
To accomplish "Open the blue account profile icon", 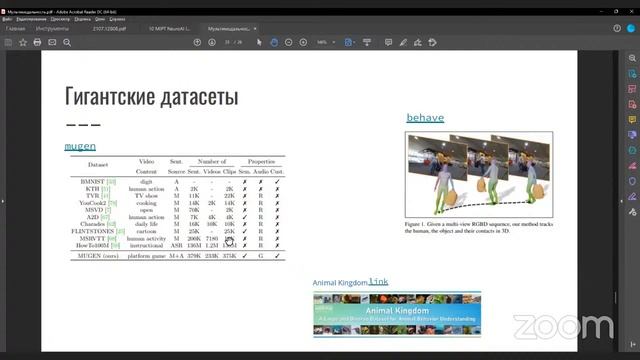I will pyautogui.click(x=631, y=28).
